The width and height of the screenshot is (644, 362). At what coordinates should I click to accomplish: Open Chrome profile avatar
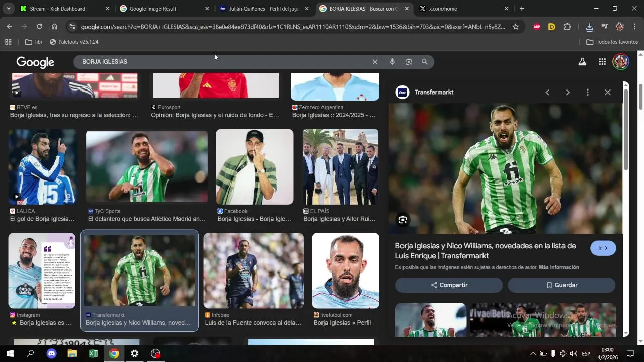[620, 27]
